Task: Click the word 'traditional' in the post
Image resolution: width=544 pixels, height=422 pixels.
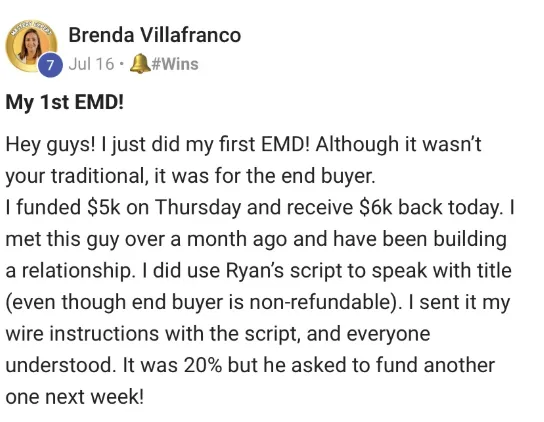Action: click(x=98, y=176)
